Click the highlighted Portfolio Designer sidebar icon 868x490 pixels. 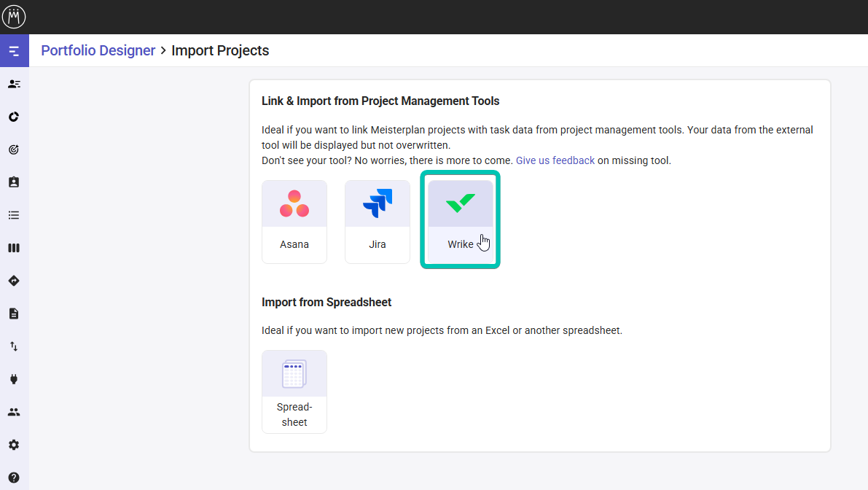(14, 50)
